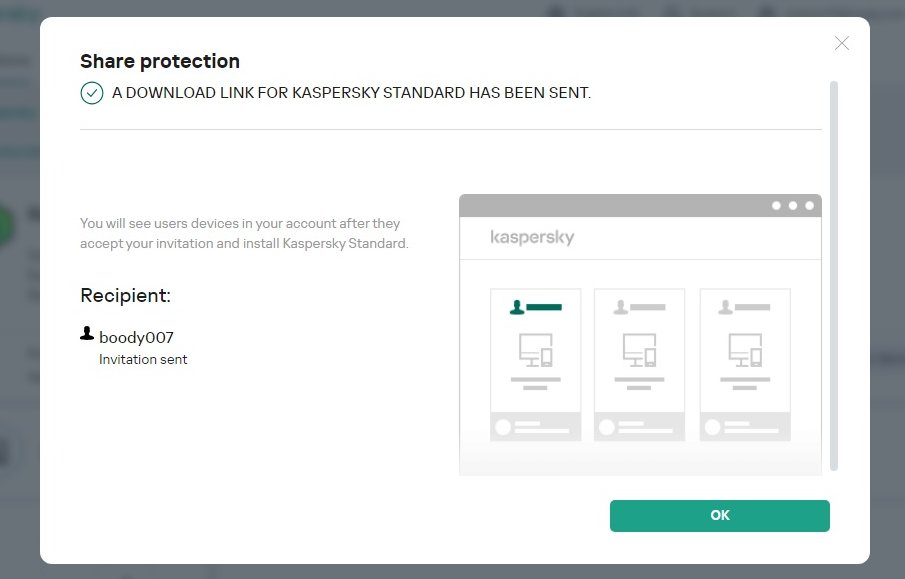Click the download link sent confirmation message
The height and width of the screenshot is (579, 905).
[x=351, y=93]
